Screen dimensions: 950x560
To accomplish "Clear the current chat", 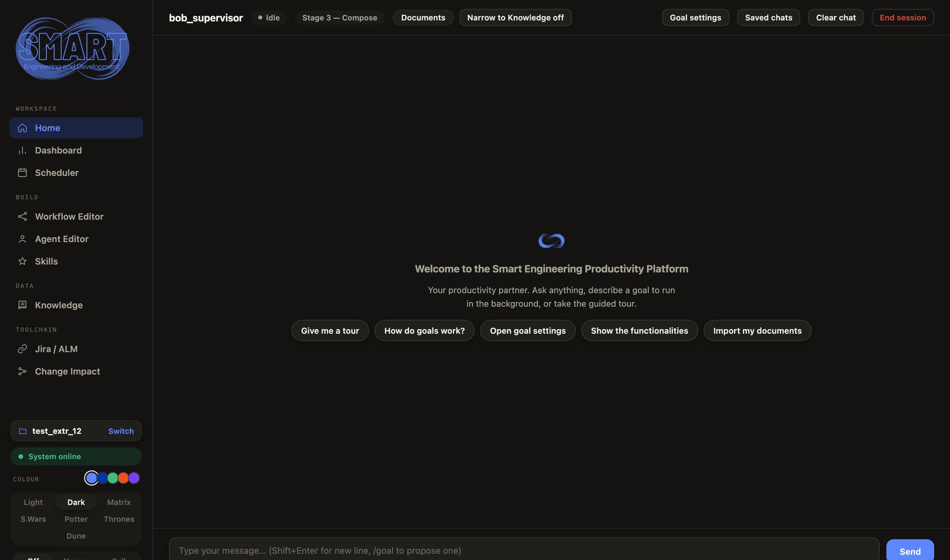I will pyautogui.click(x=835, y=17).
